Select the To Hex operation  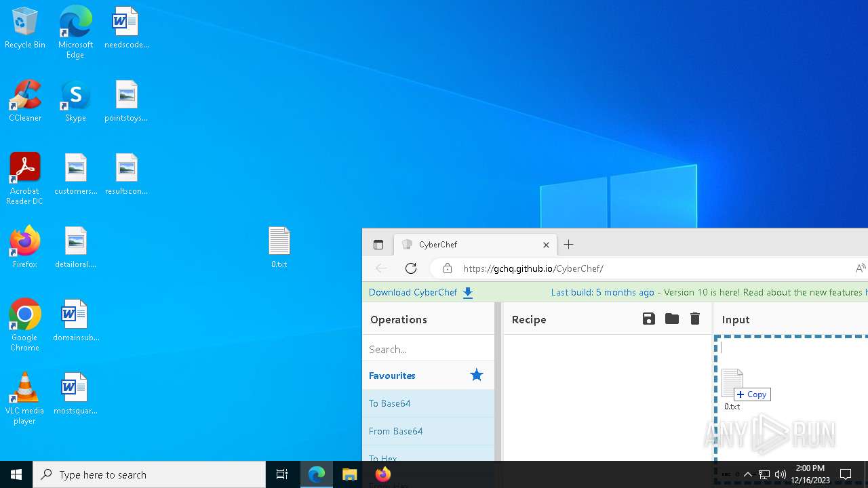[x=429, y=453]
